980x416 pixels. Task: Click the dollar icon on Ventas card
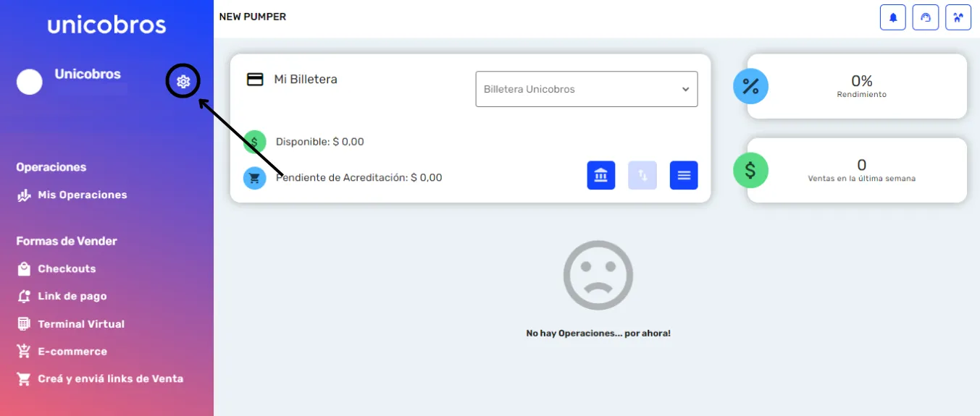point(750,171)
